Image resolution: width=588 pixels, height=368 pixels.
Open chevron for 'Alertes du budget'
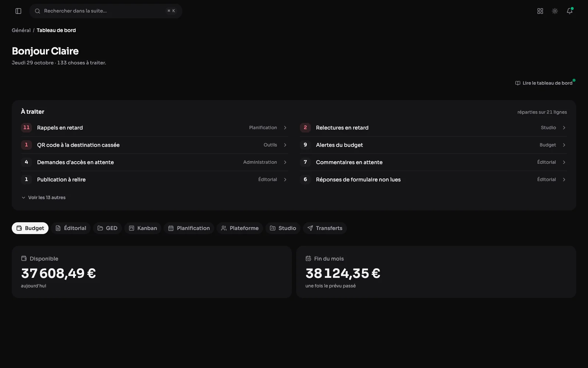[564, 145]
